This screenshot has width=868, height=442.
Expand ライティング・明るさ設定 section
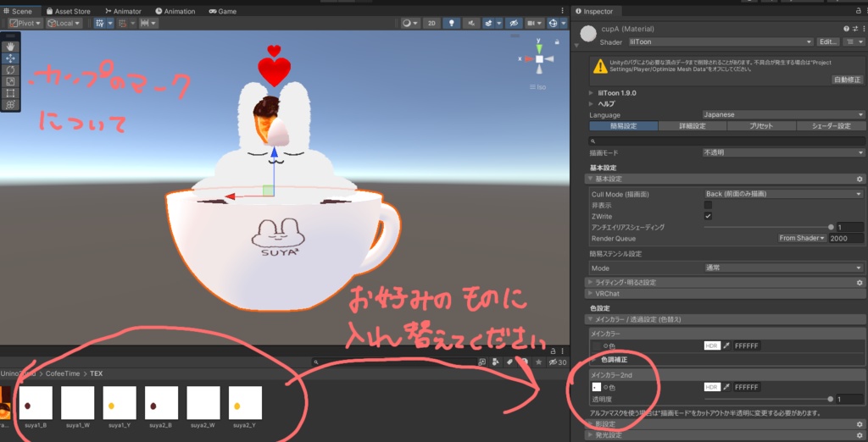726,283
